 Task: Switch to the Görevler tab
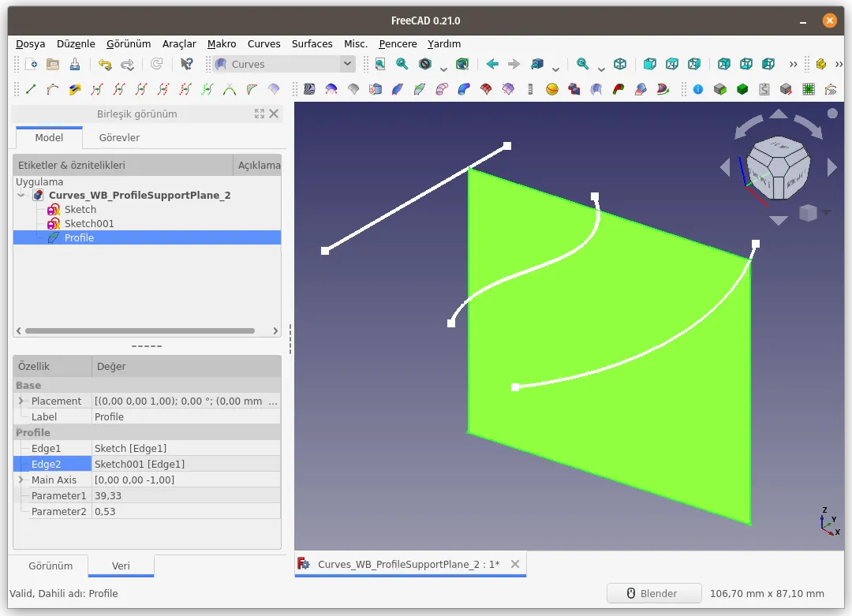click(x=119, y=137)
